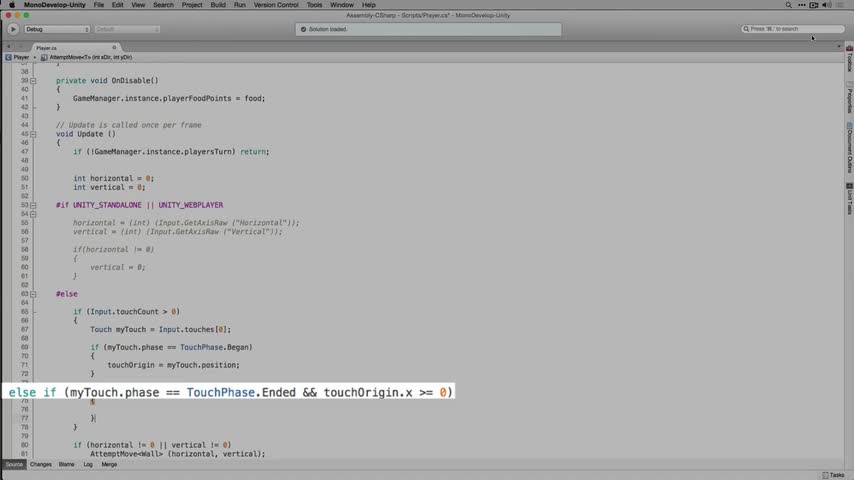Open the Tools menu
This screenshot has height=480, width=854.
pos(314,5)
